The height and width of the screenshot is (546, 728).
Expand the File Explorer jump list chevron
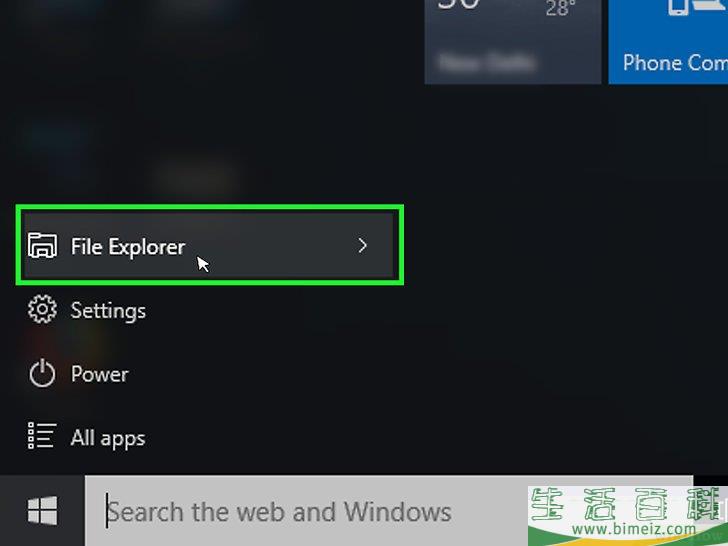pyautogui.click(x=363, y=246)
